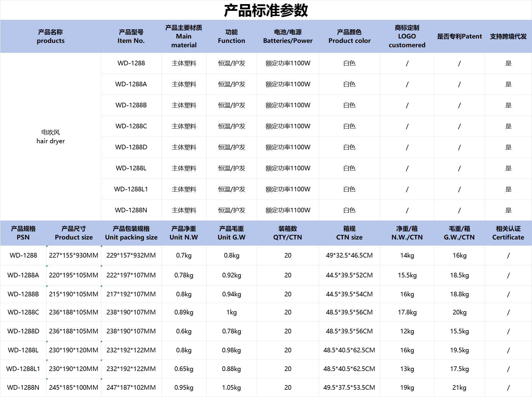Select the Unit G.W header cell
532x397 pixels.
(x=232, y=233)
